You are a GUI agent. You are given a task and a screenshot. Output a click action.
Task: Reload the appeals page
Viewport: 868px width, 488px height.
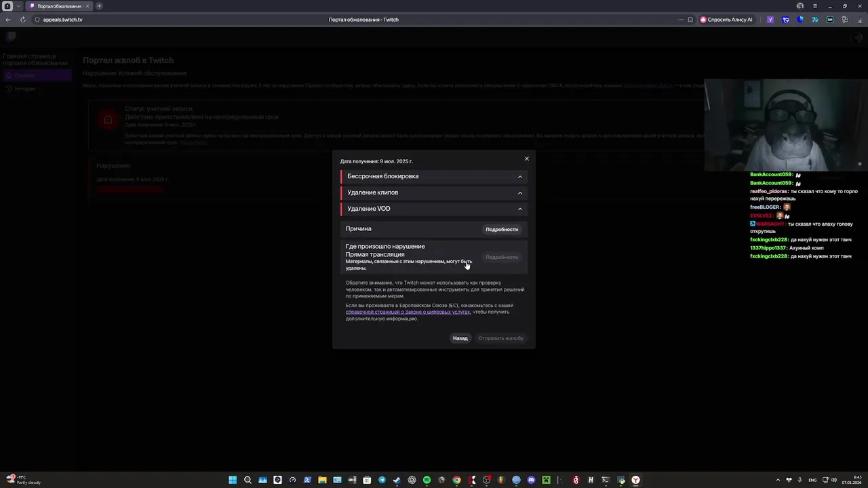click(23, 20)
